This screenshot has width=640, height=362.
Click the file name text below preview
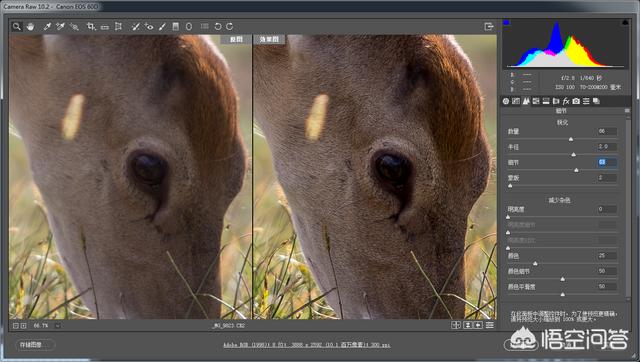coord(229,326)
